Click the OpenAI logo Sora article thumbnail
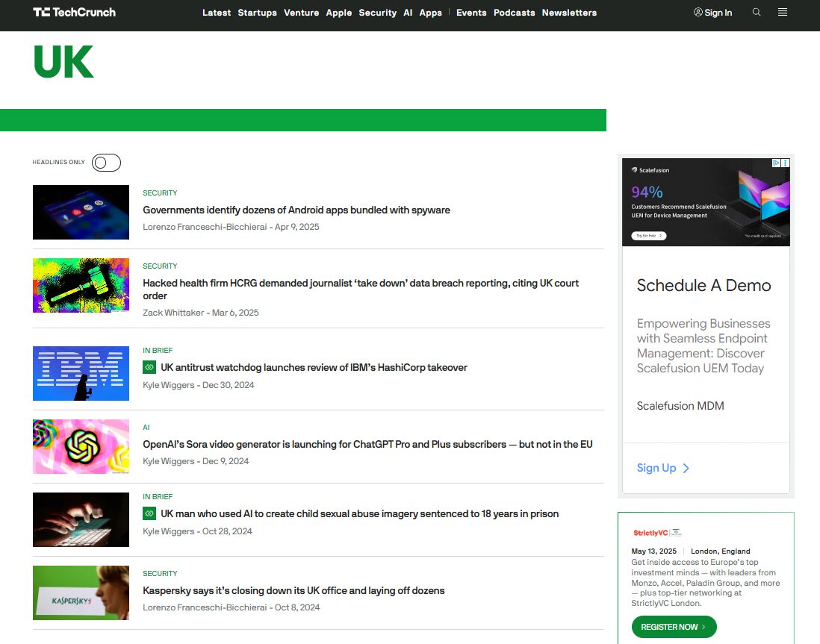820x644 pixels. point(81,446)
